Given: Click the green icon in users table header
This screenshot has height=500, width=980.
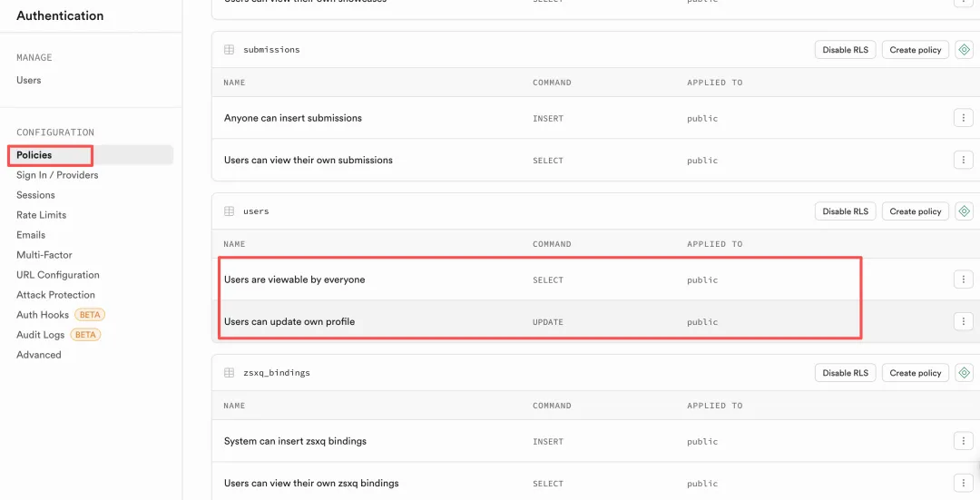Looking at the screenshot, I should click(964, 211).
